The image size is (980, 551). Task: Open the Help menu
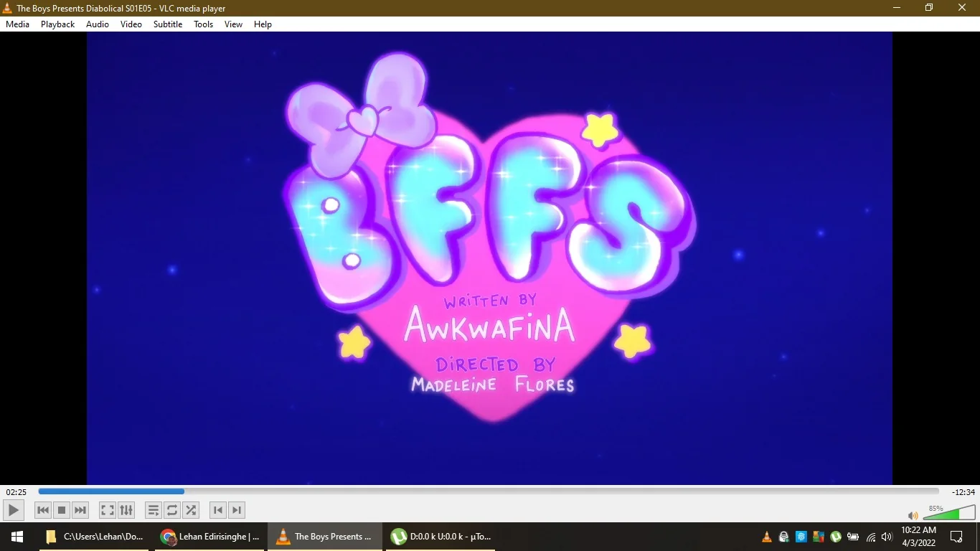pos(263,24)
